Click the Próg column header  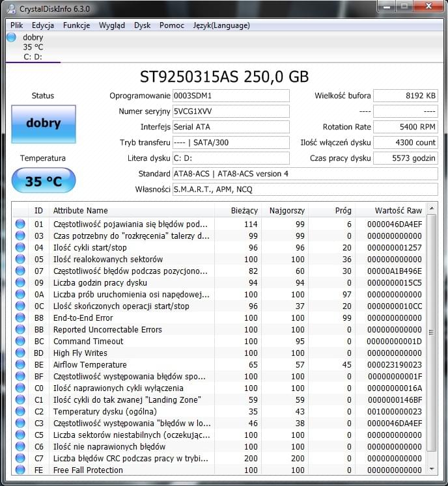coord(331,210)
